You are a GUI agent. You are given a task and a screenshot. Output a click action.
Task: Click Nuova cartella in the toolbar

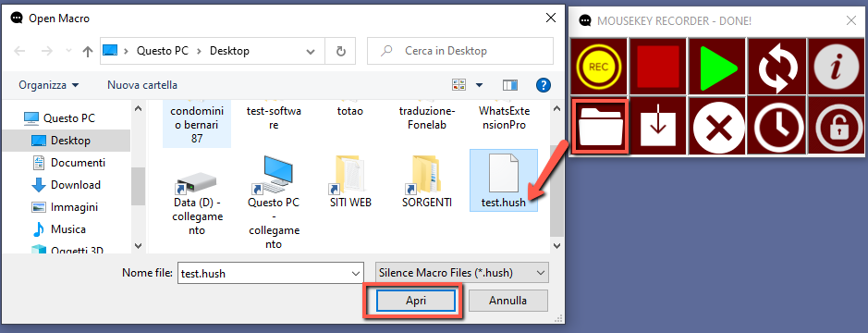142,85
